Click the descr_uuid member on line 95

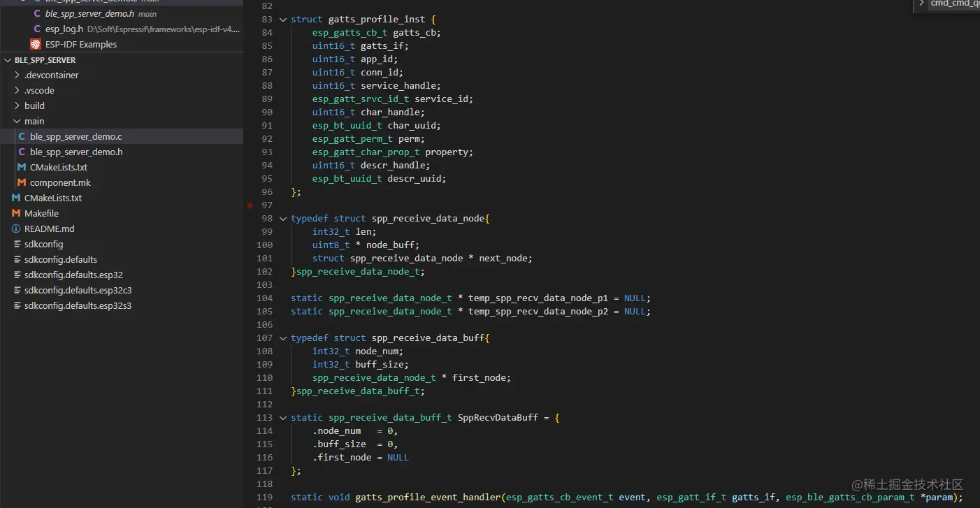point(414,179)
